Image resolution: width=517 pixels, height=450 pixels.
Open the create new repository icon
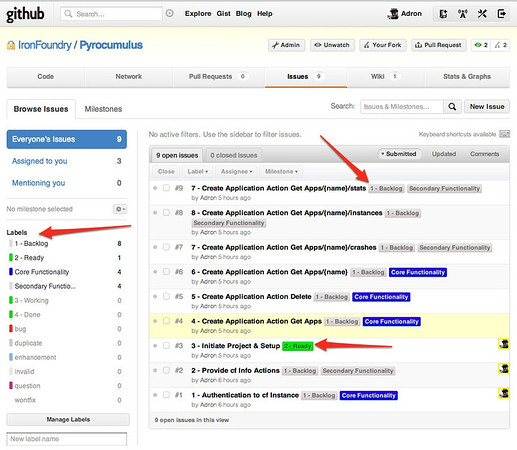[x=443, y=14]
